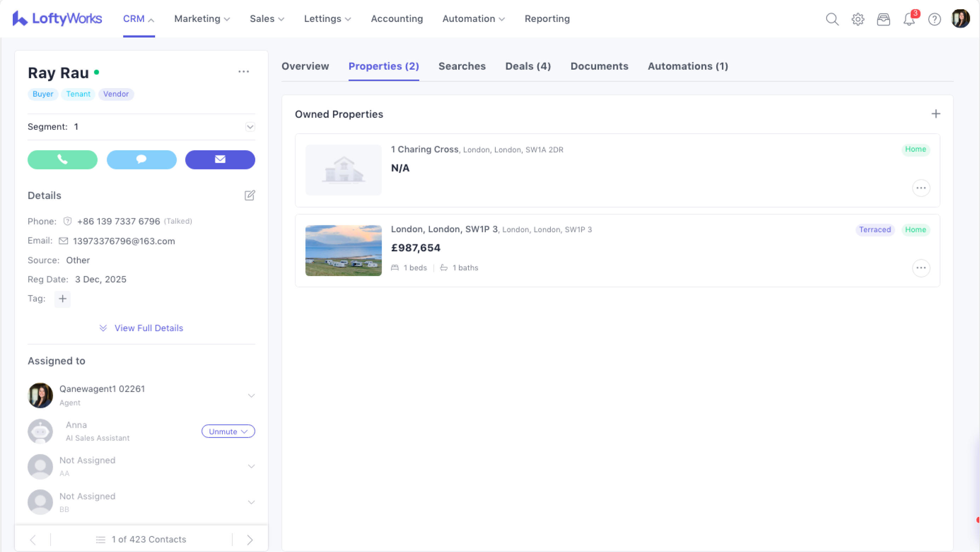
Task: Expand the Not Assigned AA chevron
Action: pos(251,466)
